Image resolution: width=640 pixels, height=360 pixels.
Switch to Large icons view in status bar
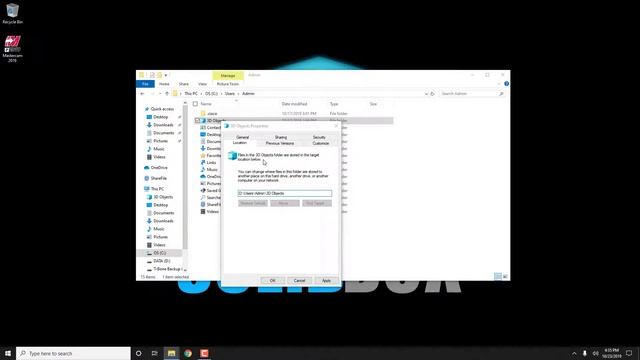pyautogui.click(x=505, y=276)
